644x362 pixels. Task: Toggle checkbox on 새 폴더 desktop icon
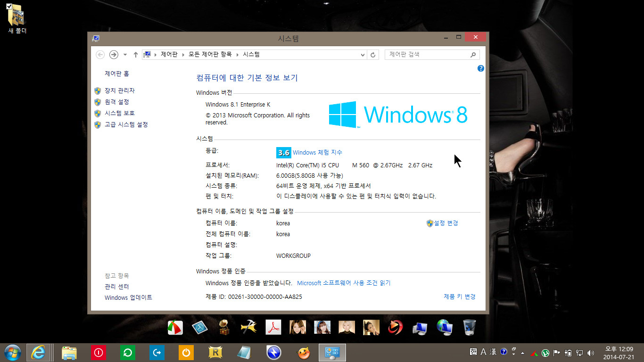[9, 6]
